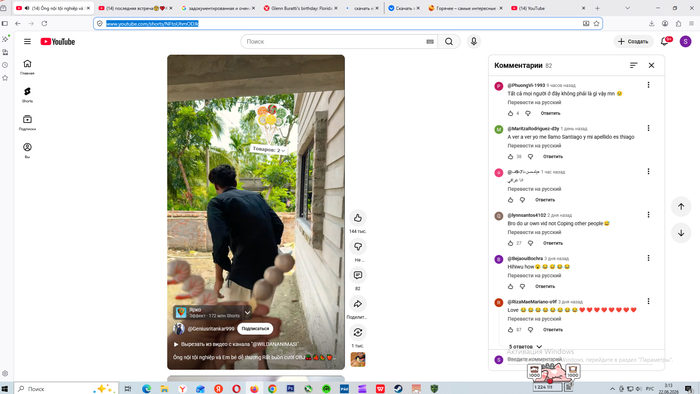Open the on-screen keyboard in search box

click(x=430, y=41)
